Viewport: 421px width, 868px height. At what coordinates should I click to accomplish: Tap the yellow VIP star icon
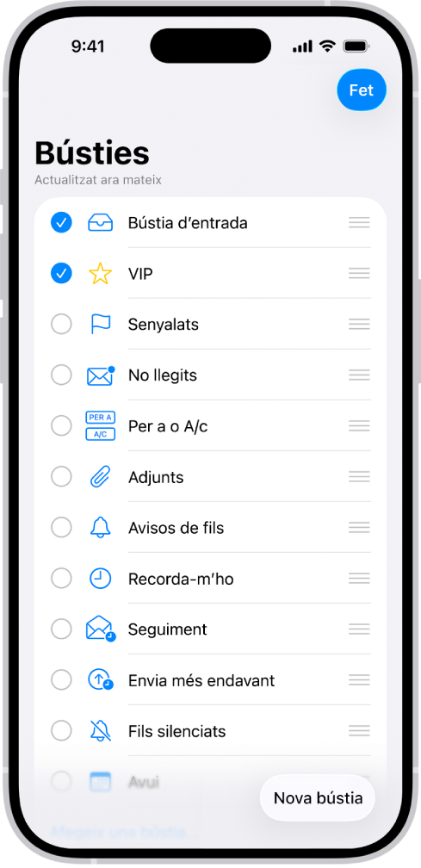tap(100, 274)
